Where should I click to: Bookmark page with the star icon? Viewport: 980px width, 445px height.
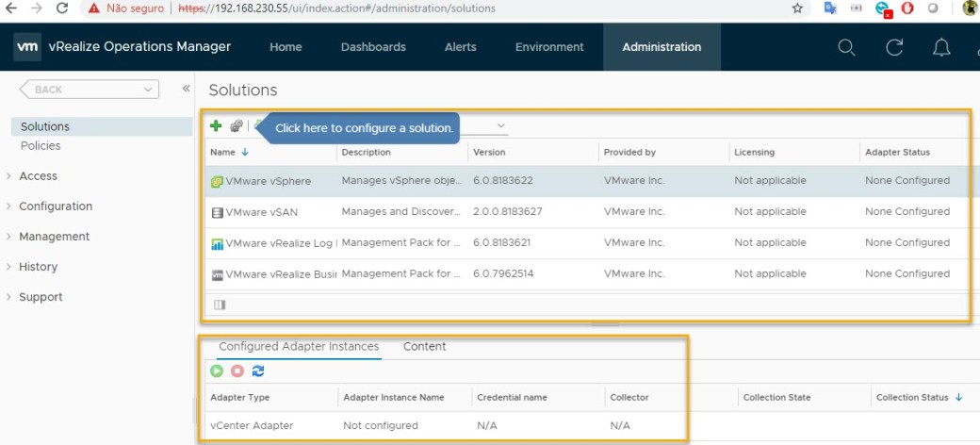pos(797,8)
